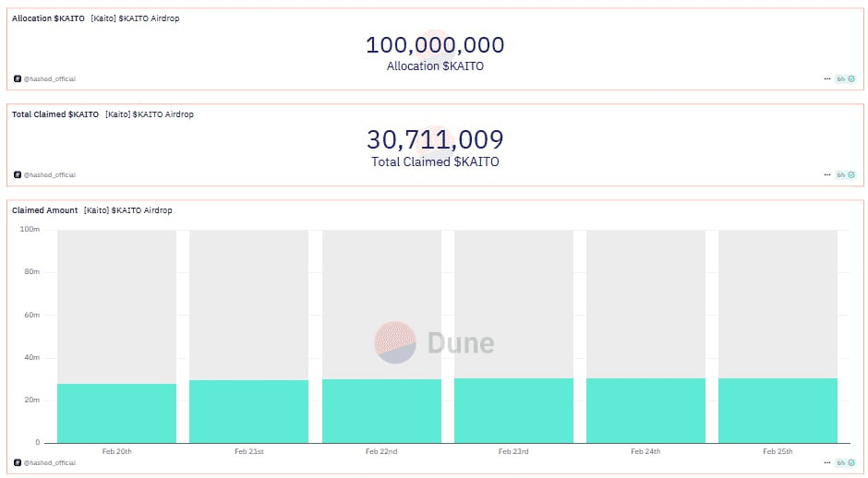Open @hashed_official link under Total Claimed panel
The image size is (868, 478).
(50, 174)
